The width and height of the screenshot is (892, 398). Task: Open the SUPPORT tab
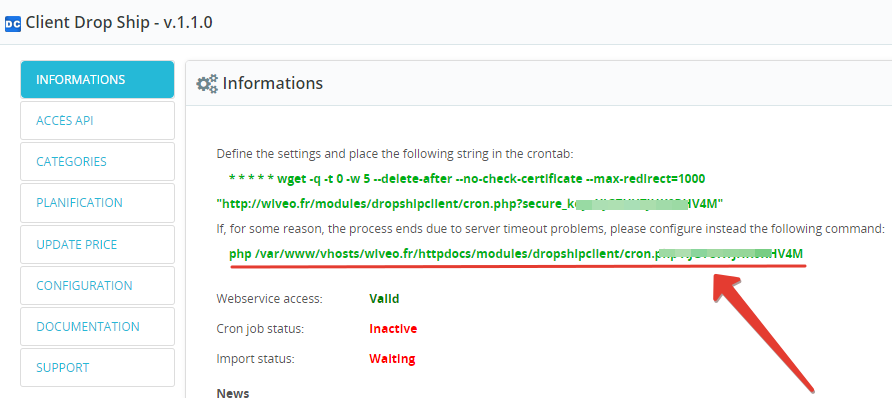(97, 367)
